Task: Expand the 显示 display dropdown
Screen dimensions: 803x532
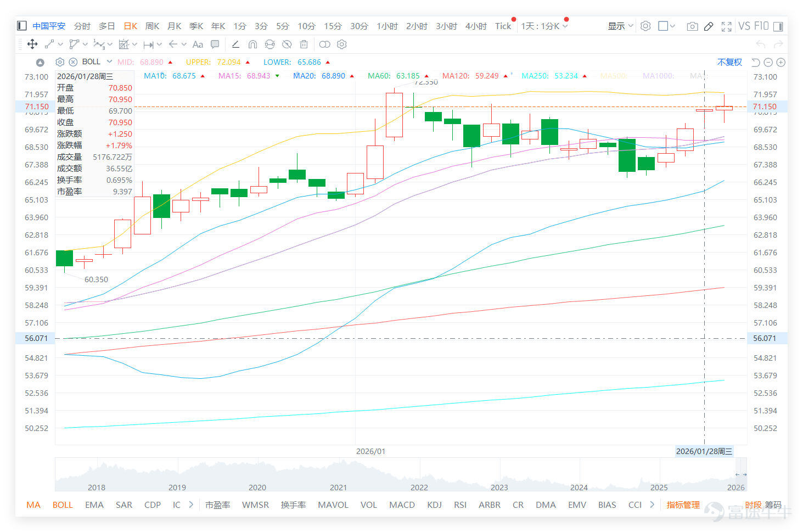Action: [x=620, y=26]
